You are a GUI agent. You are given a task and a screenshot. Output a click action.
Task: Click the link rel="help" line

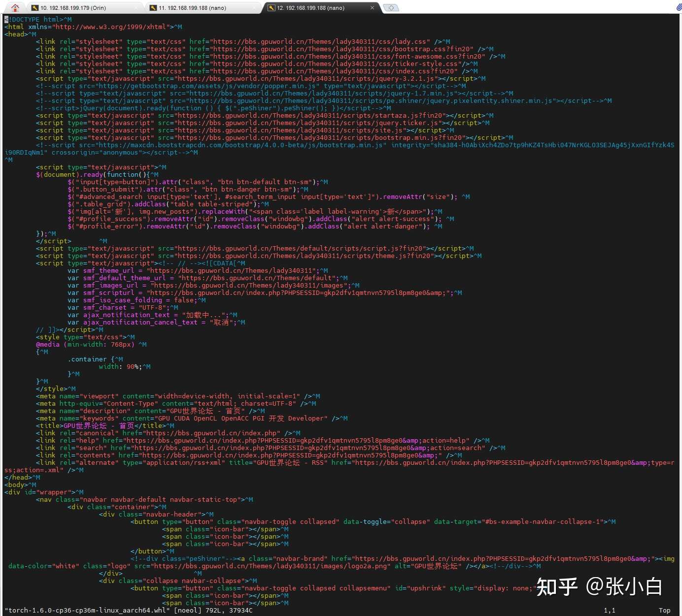coord(263,440)
